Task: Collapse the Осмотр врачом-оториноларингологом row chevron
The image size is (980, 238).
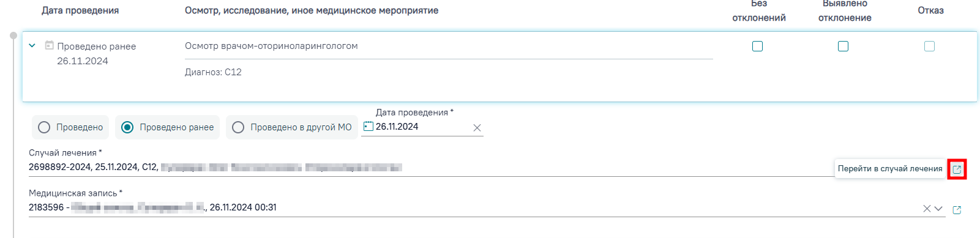Action: coord(32,45)
